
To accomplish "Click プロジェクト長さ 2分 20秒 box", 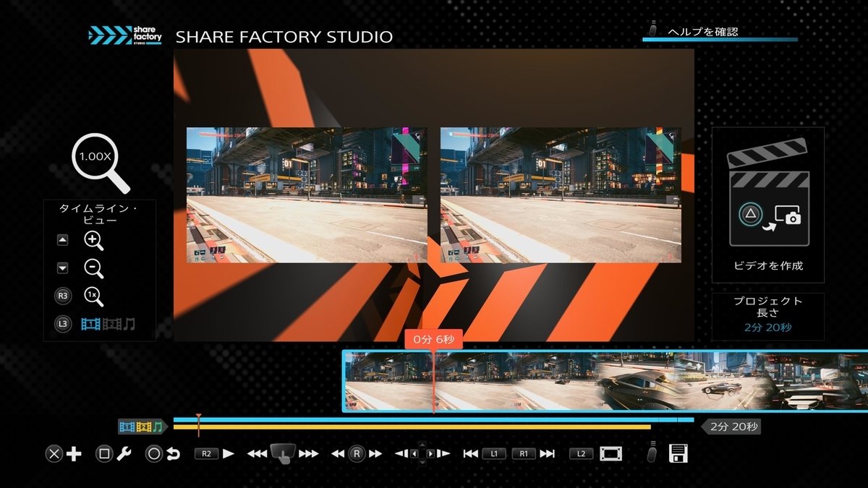I will click(x=767, y=317).
